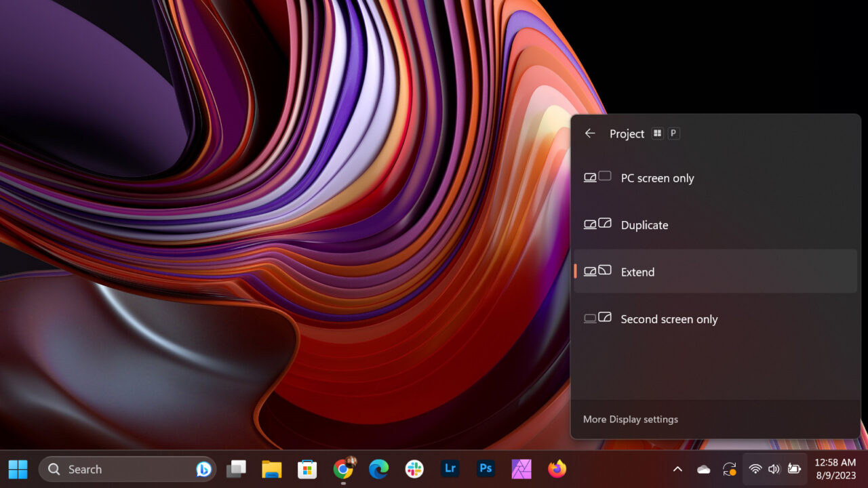Open Bing chat icon in search bar
The height and width of the screenshot is (488, 868).
(203, 469)
